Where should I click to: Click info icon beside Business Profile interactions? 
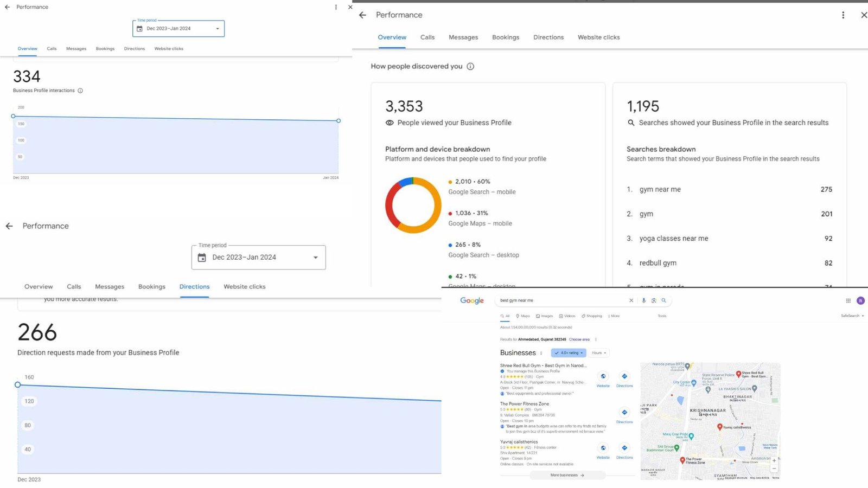(80, 91)
